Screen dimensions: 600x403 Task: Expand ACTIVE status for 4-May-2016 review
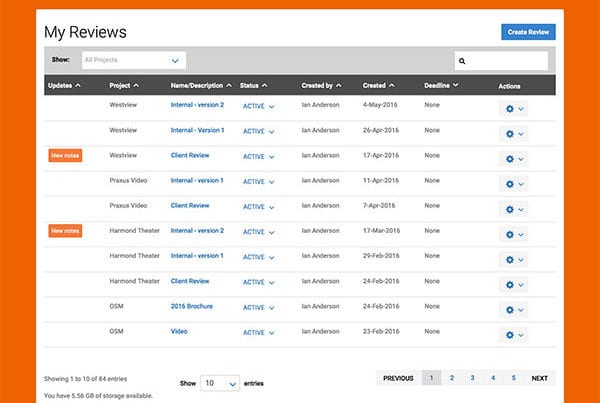point(259,106)
